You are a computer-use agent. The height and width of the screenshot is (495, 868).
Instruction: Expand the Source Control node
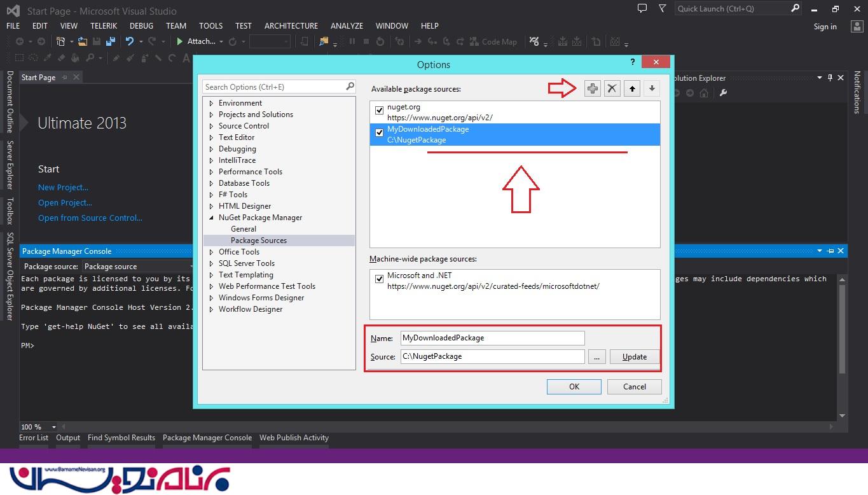pyautogui.click(x=212, y=126)
